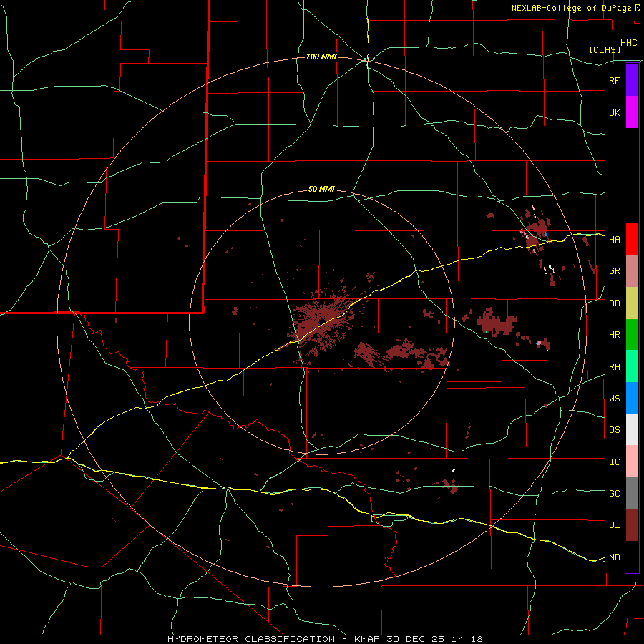Image resolution: width=644 pixels, height=644 pixels.
Task: Click the UK legend label
Action: [614, 112]
